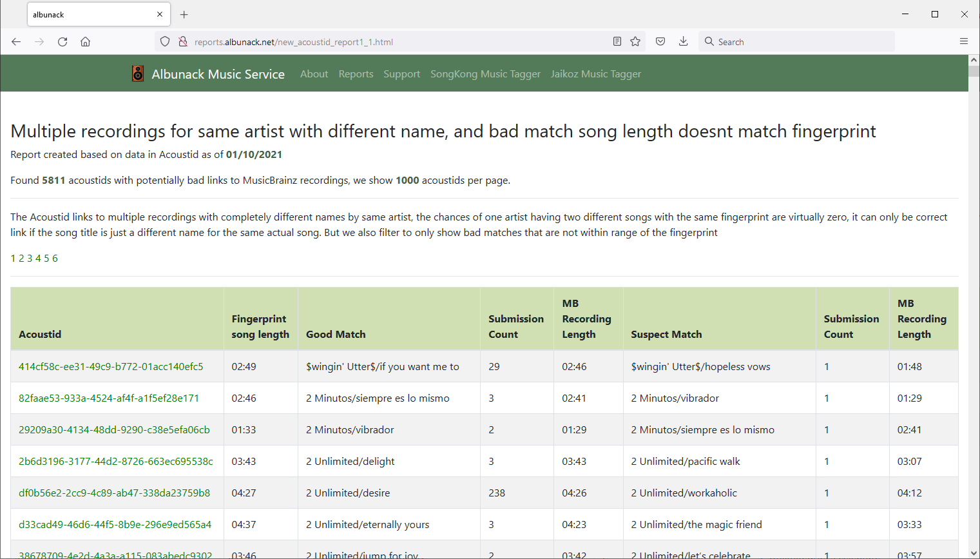Viewport: 980px width, 559px height.
Task: Open acoustid 414cf58c-ee31-49c9-b772-01acc140efc5
Action: tap(111, 366)
